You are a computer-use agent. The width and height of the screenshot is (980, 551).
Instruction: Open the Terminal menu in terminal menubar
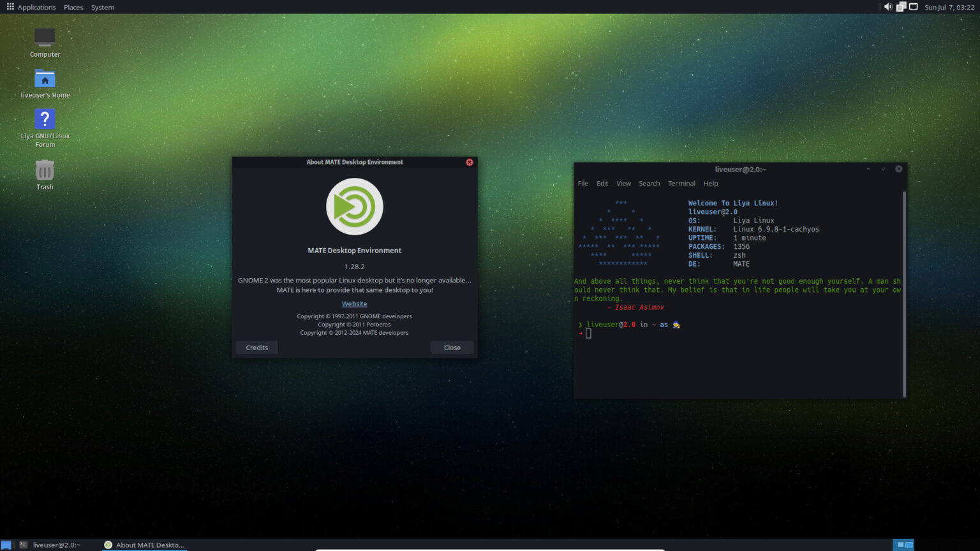681,183
